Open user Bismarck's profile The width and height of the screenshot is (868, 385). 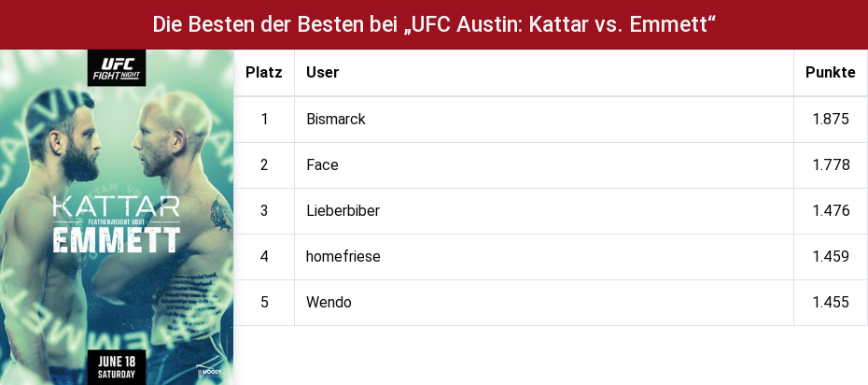tap(336, 119)
